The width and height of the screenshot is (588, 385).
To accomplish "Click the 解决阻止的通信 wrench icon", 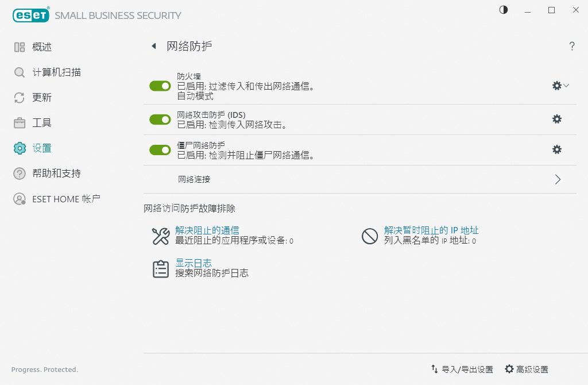I will [x=160, y=235].
